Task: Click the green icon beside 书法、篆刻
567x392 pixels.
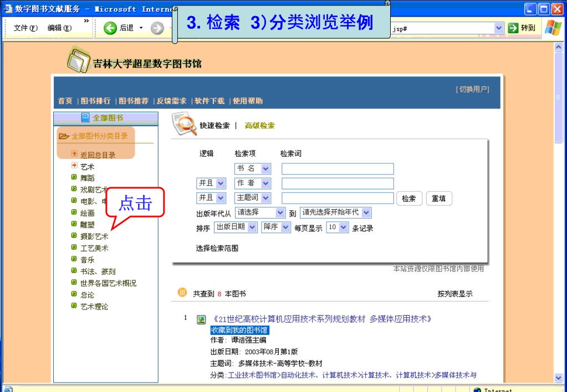Action: point(74,271)
